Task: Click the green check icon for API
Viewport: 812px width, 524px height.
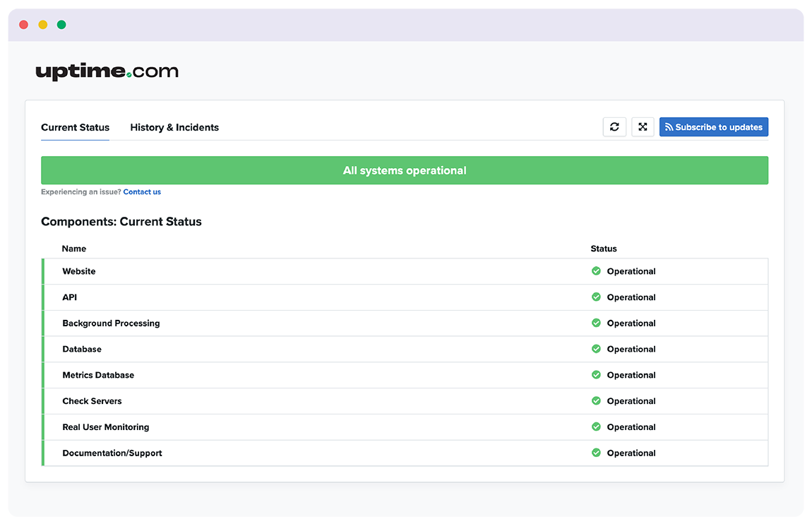Action: pos(596,297)
